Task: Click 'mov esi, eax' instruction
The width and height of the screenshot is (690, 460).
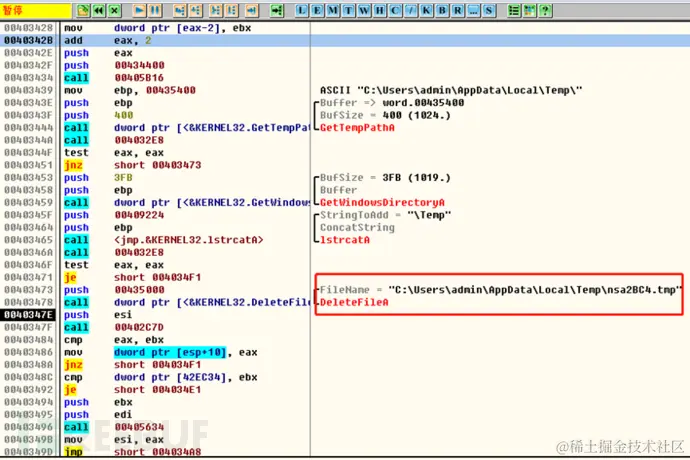Action: tap(114, 440)
